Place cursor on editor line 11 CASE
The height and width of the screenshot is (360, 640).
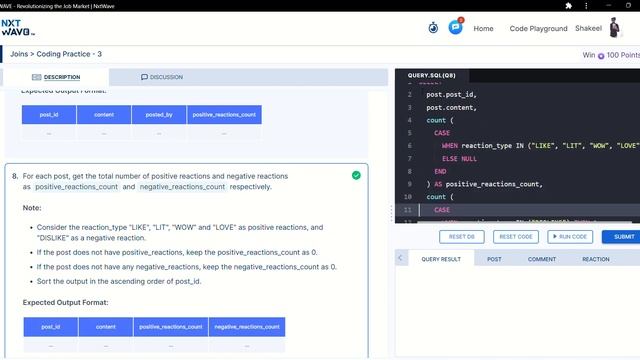pyautogui.click(x=442, y=210)
